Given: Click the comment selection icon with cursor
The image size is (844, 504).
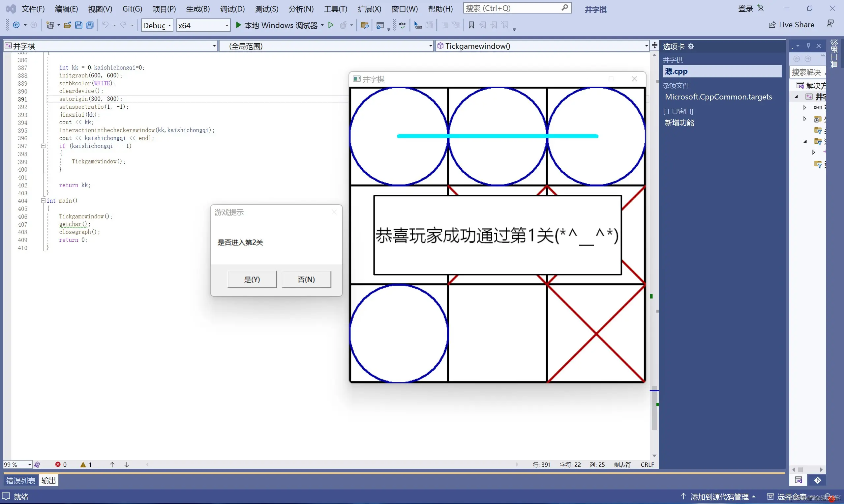Looking at the screenshot, I should point(418,25).
